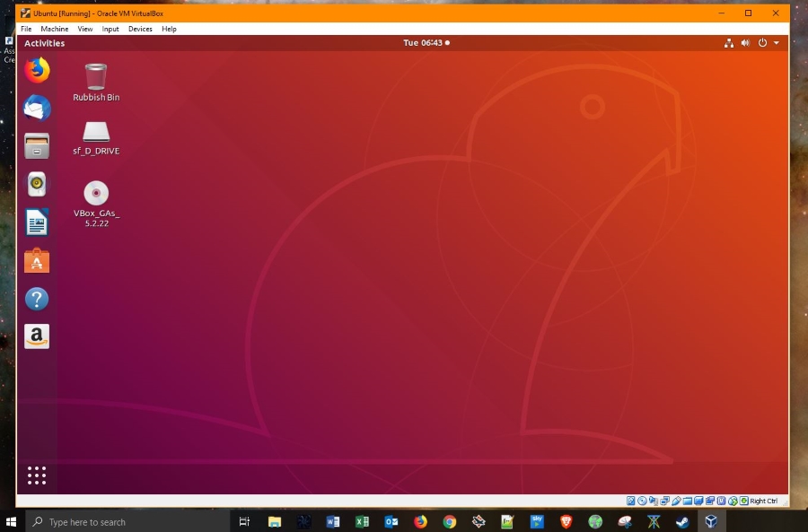Open Chrome from the Windows taskbar
This screenshot has width=808, height=532.
point(450,522)
